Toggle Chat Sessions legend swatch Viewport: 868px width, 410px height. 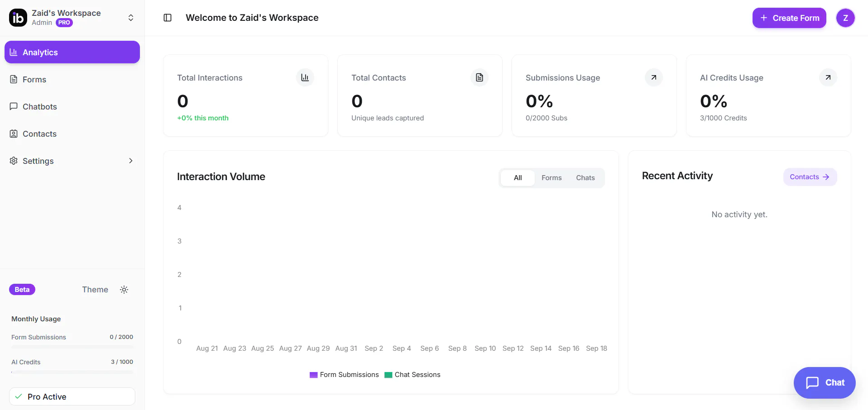click(x=388, y=375)
